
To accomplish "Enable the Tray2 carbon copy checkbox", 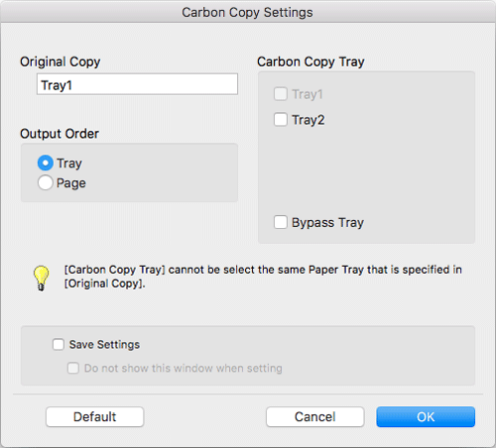I will click(x=281, y=120).
